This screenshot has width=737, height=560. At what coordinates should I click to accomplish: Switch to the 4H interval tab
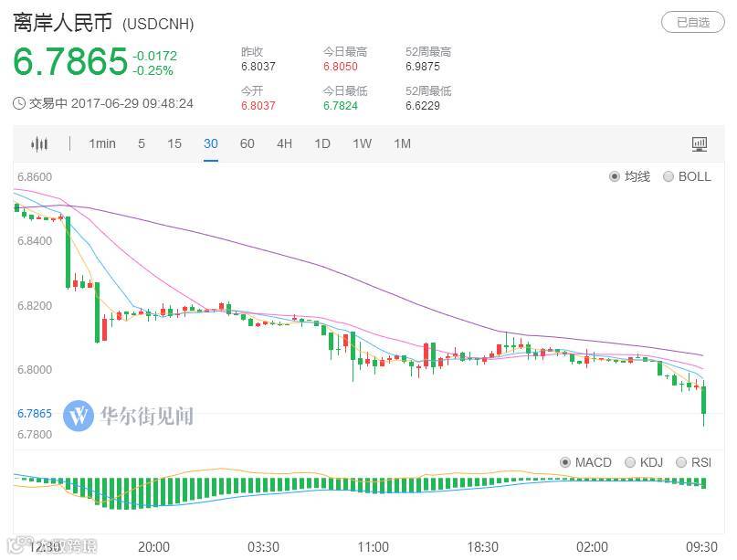[x=284, y=143]
